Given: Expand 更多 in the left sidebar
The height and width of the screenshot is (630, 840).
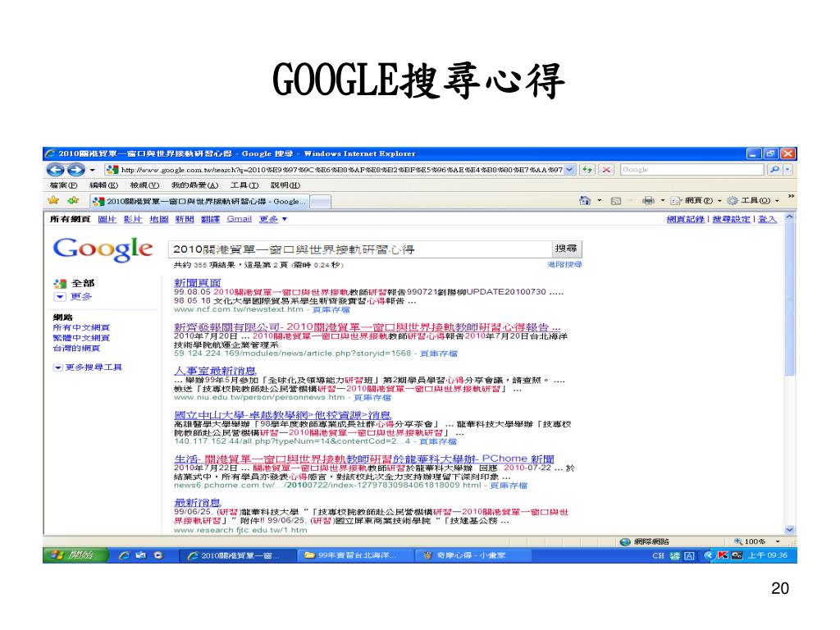Looking at the screenshot, I should click(73, 297).
